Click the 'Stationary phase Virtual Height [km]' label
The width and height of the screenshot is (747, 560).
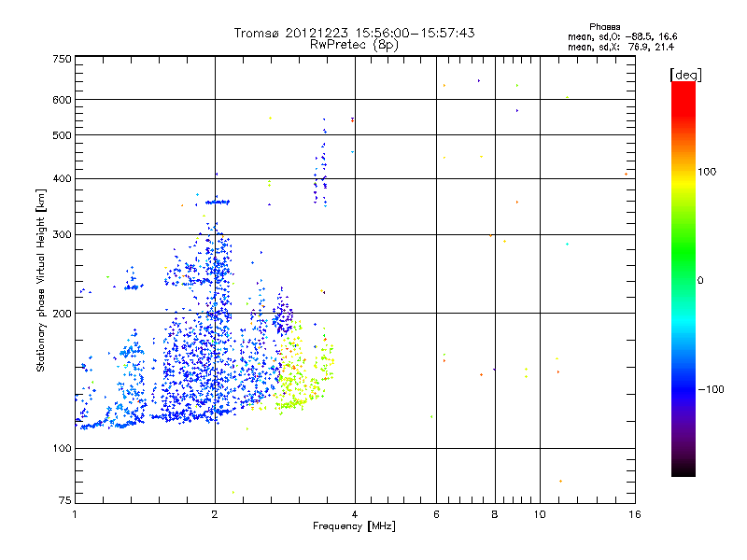point(40,280)
